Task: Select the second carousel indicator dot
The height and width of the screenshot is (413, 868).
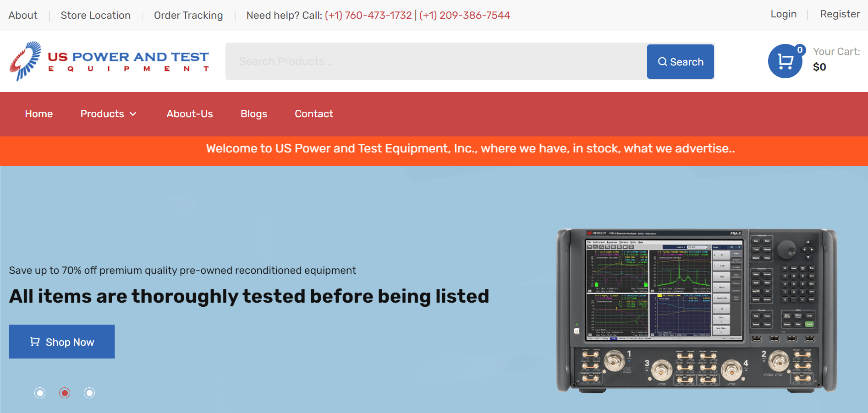Action: tap(65, 393)
